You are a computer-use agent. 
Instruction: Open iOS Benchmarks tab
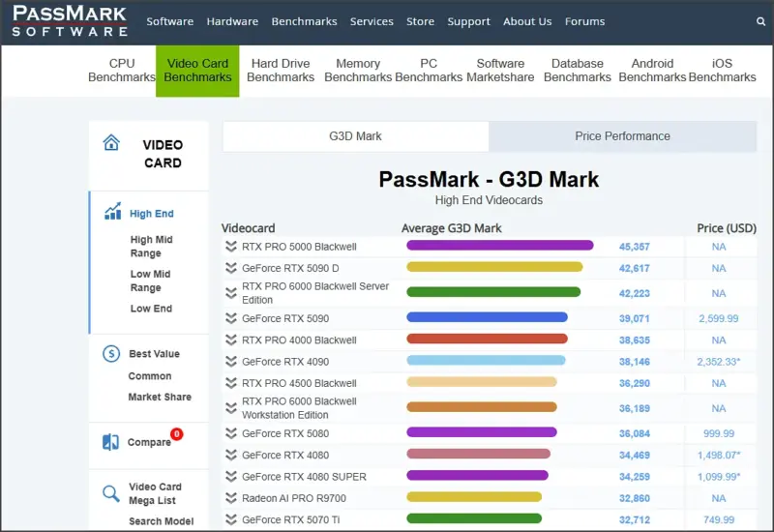(722, 71)
